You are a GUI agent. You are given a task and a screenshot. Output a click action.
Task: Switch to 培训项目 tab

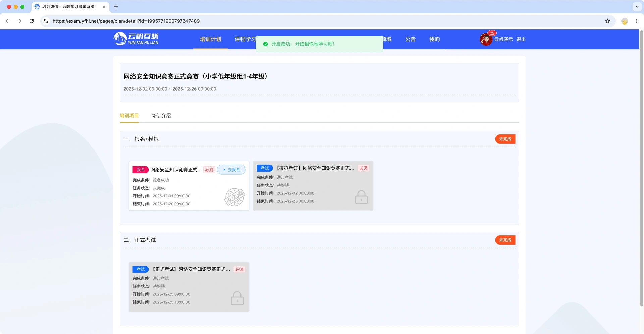pos(129,115)
